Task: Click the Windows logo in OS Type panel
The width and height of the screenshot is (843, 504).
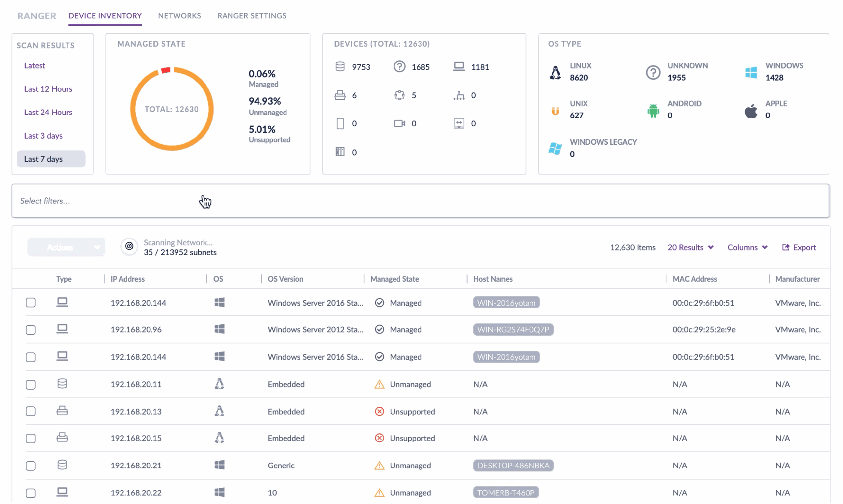Action: [x=751, y=72]
